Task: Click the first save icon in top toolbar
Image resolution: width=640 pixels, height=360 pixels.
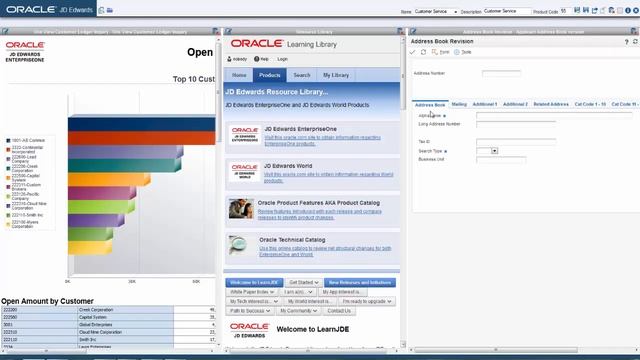Action: click(x=577, y=10)
